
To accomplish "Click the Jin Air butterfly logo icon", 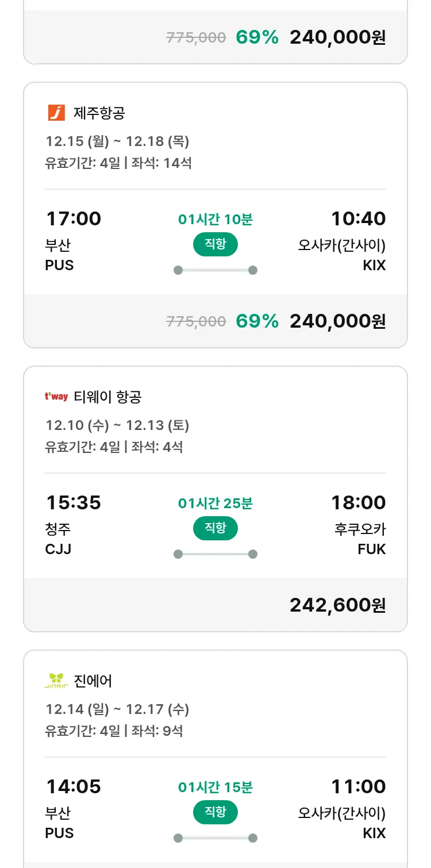I will click(56, 681).
